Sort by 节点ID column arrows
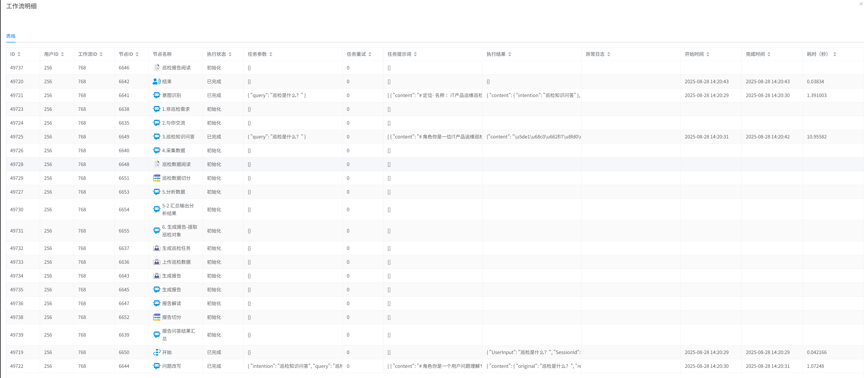 pyautogui.click(x=137, y=54)
